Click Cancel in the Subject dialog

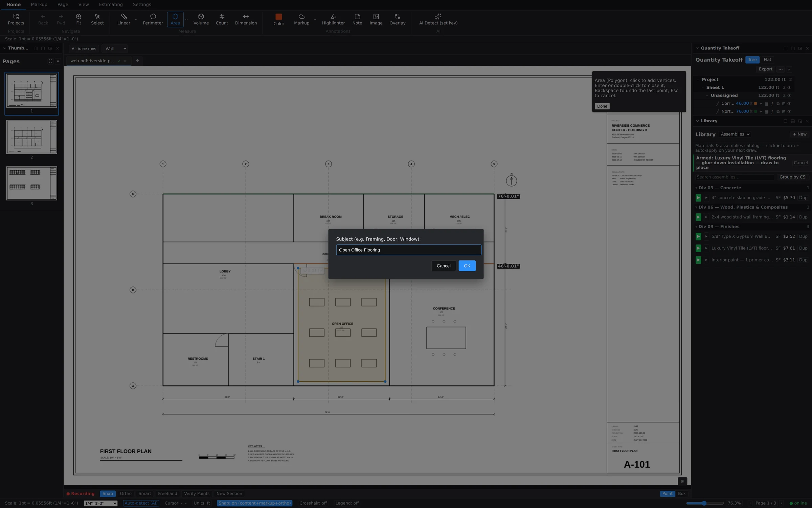coord(443,266)
